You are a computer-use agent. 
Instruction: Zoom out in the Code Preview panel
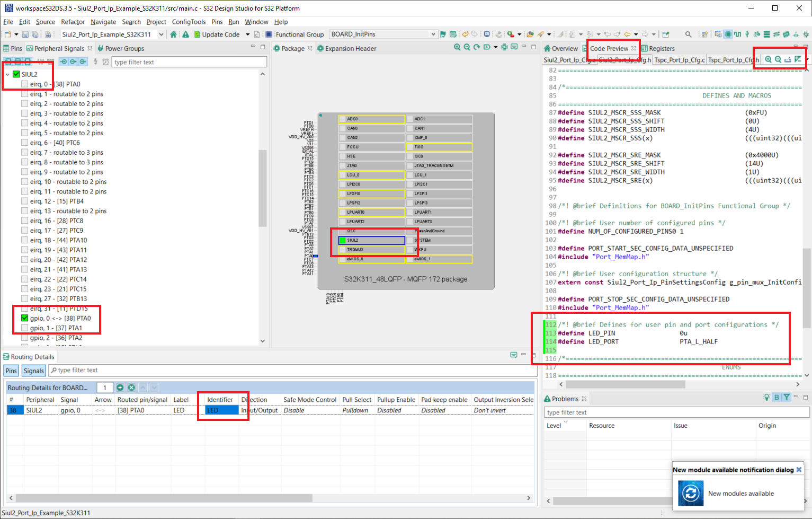tap(777, 59)
